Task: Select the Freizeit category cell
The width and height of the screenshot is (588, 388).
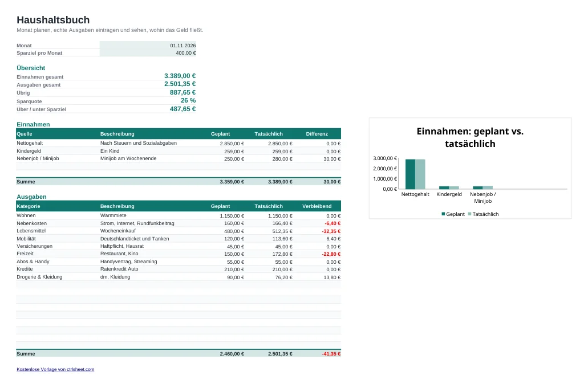Action: point(58,254)
